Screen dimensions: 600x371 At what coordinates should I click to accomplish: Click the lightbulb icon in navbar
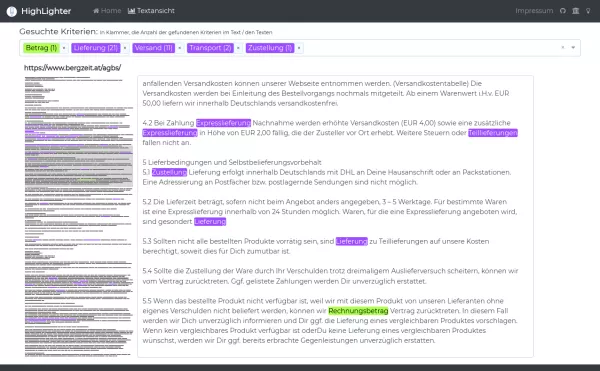tap(588, 11)
